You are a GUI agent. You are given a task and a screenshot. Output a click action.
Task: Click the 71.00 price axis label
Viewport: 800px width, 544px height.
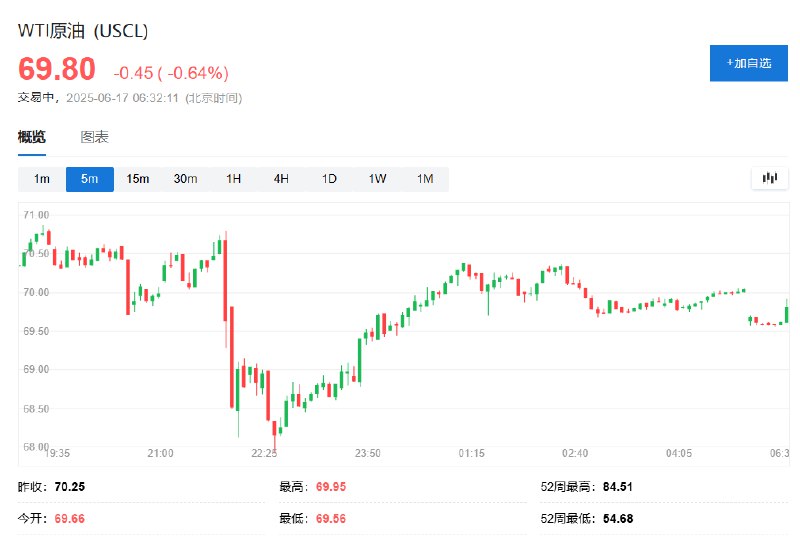(x=36, y=215)
